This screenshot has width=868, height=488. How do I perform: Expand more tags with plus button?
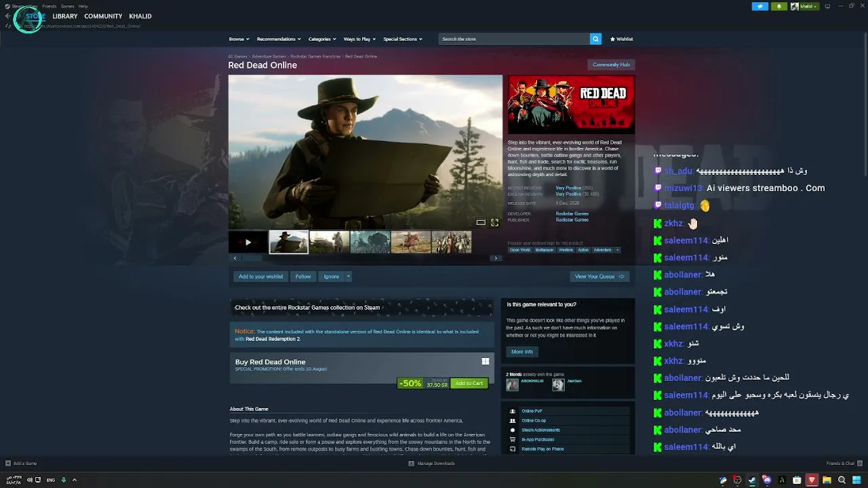pos(617,250)
